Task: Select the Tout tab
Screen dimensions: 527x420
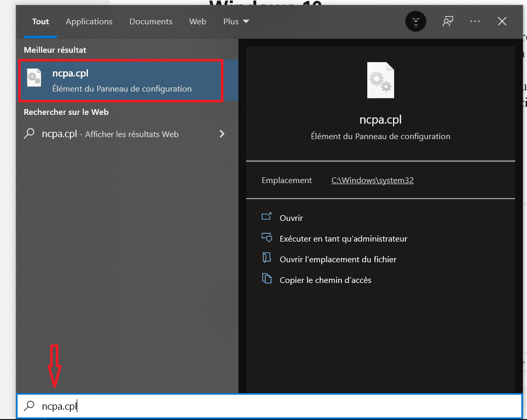Action: point(40,22)
